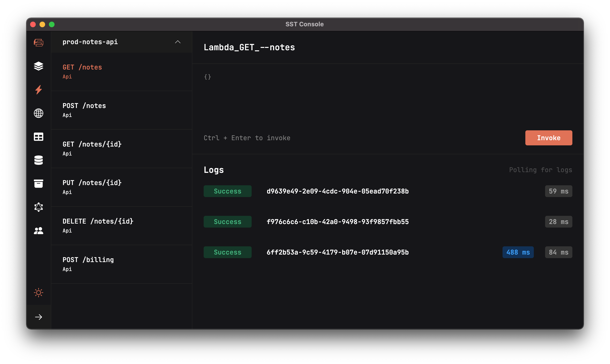Open the Stacks layers icon
The height and width of the screenshot is (364, 610).
coord(39,66)
